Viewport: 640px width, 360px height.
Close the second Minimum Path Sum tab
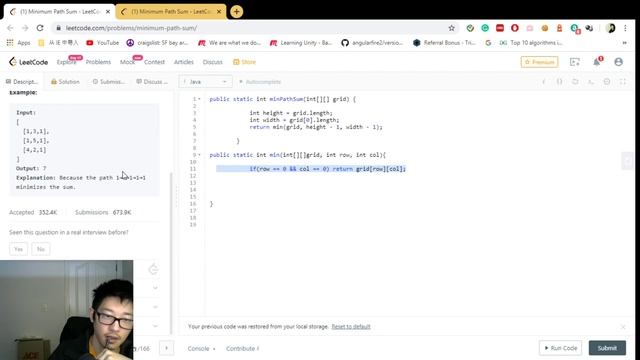[x=219, y=12]
